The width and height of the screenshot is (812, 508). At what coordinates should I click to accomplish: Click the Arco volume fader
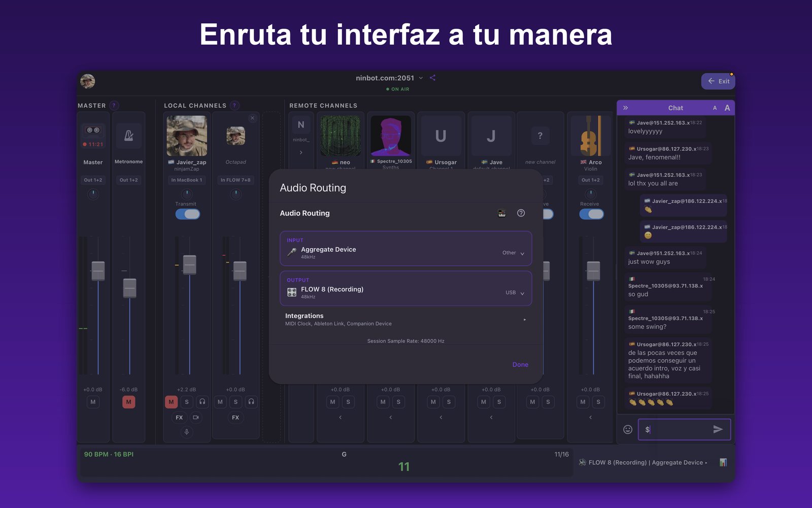pyautogui.click(x=593, y=271)
